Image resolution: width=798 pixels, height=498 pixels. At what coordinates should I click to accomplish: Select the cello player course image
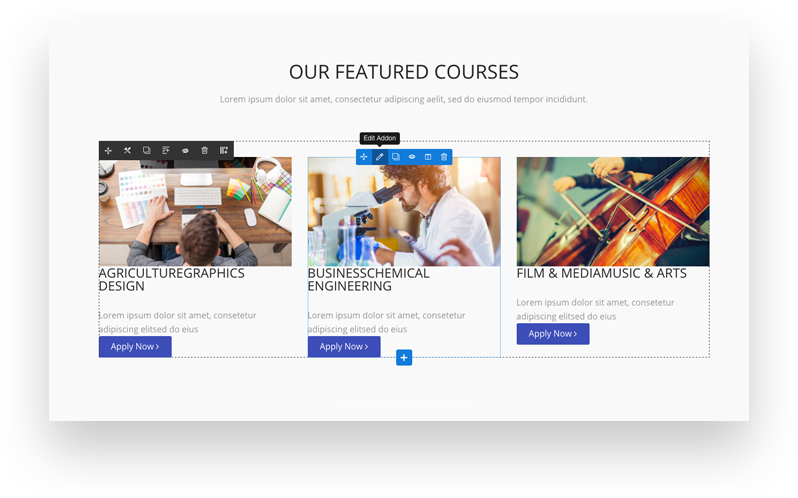pyautogui.click(x=613, y=212)
